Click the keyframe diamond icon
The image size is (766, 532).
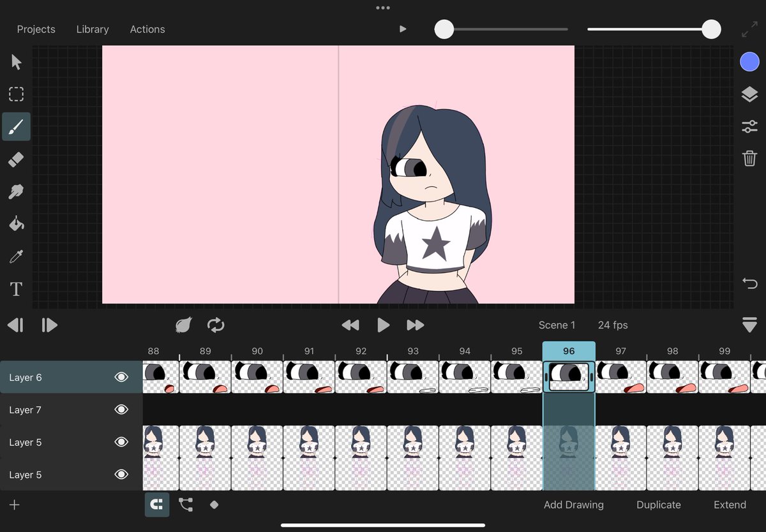click(x=214, y=505)
